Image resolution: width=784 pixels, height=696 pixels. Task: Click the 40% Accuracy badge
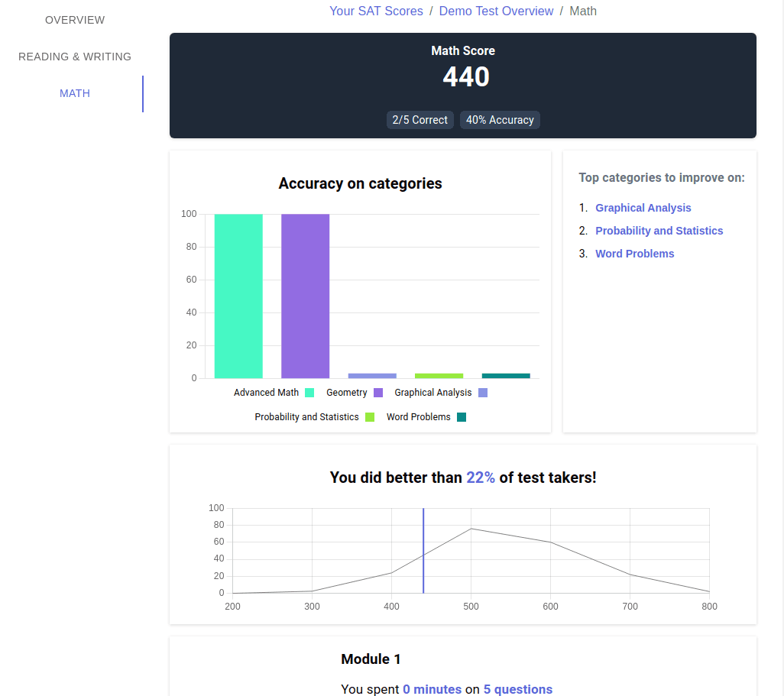click(x=500, y=120)
